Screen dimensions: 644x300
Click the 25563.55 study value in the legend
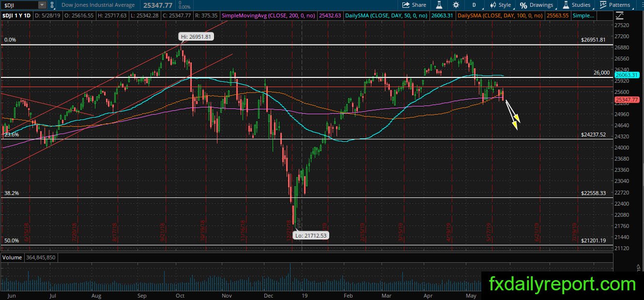click(557, 15)
